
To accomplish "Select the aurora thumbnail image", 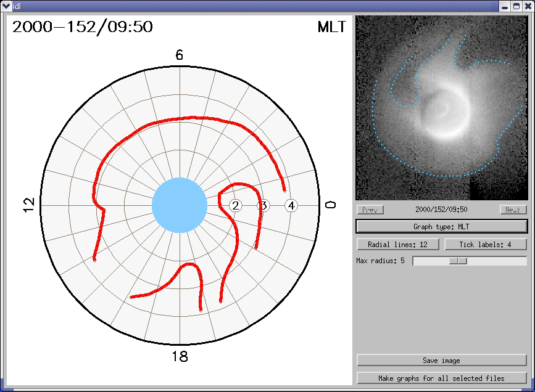I will point(441,107).
